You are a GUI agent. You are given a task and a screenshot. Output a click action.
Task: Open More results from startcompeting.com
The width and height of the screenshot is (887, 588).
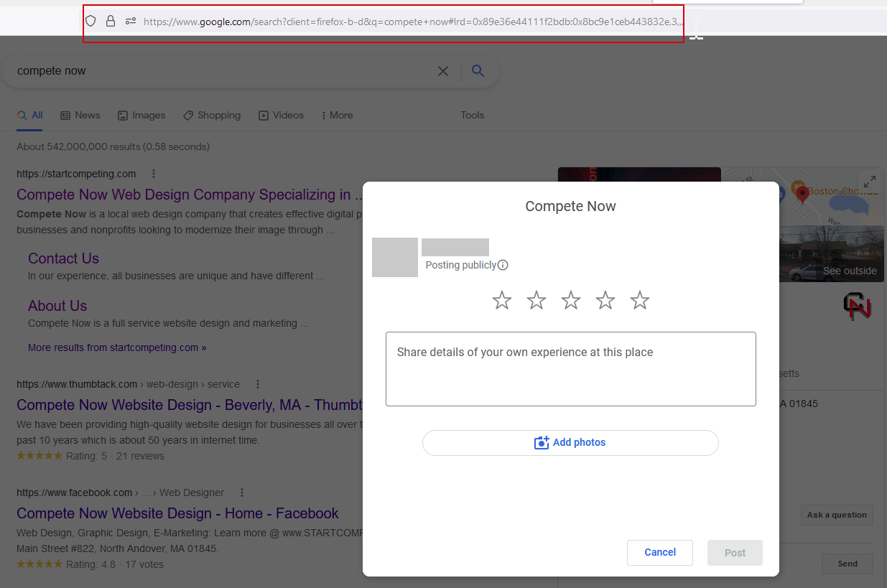point(117,347)
